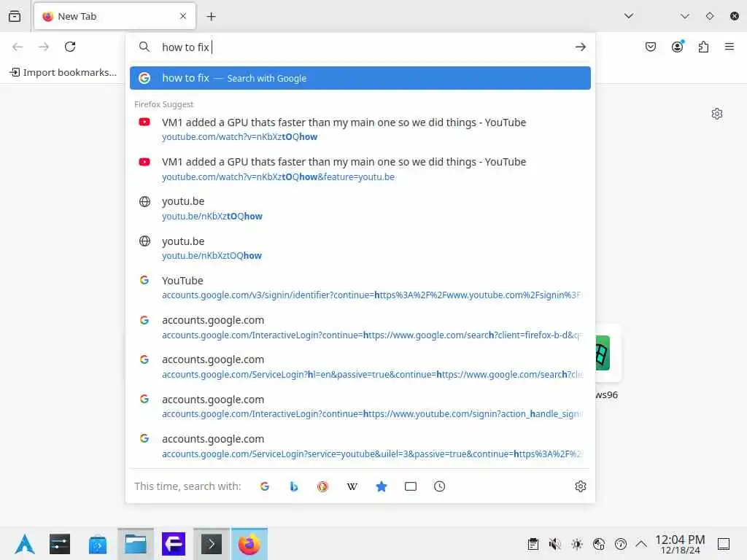Open Save to Pocket icon

click(x=651, y=47)
